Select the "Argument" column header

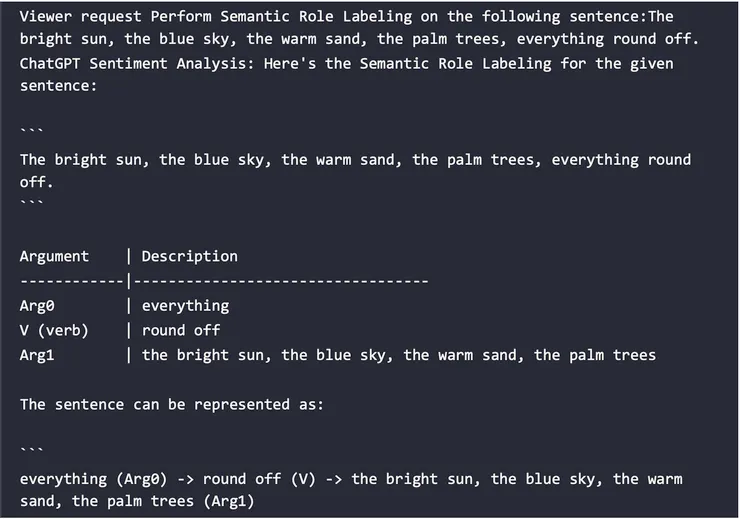point(54,256)
